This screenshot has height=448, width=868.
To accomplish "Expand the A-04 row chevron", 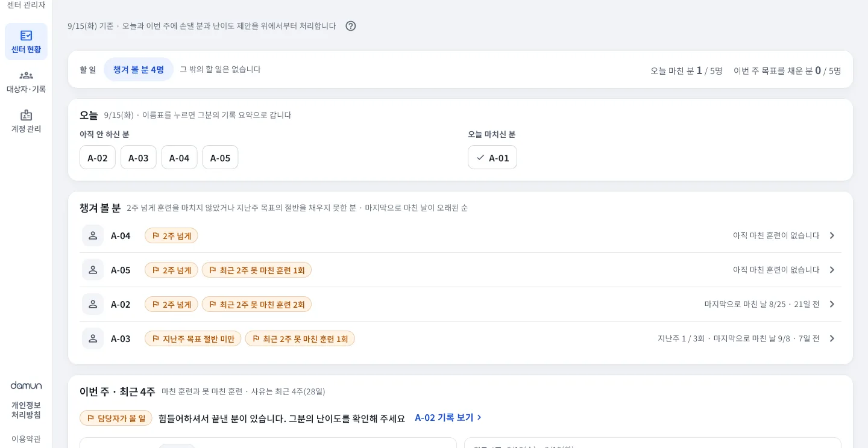I will [x=832, y=235].
